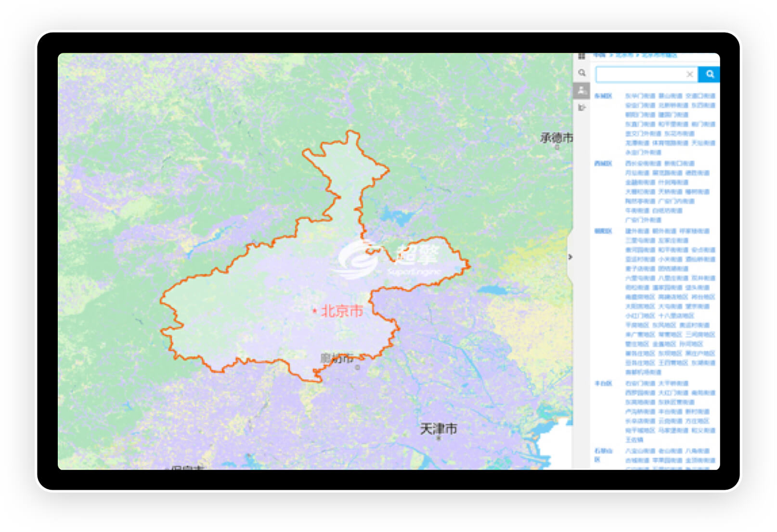Click the 东华门街道 subdistrict link
This screenshot has height=532, width=777.
pyautogui.click(x=640, y=96)
